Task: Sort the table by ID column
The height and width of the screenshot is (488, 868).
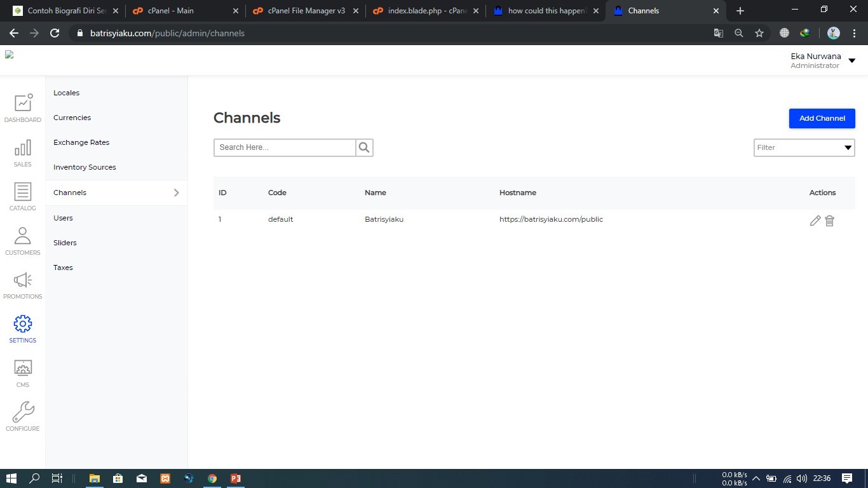Action: (x=222, y=193)
